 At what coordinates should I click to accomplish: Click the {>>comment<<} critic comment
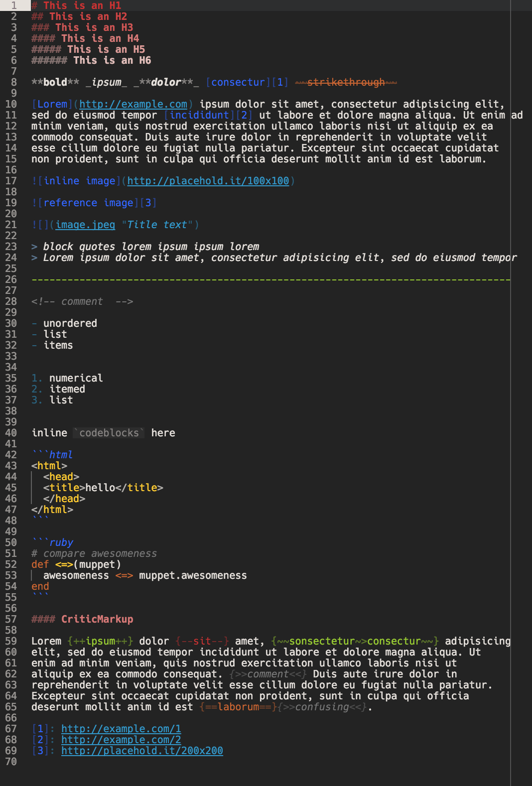(x=268, y=674)
